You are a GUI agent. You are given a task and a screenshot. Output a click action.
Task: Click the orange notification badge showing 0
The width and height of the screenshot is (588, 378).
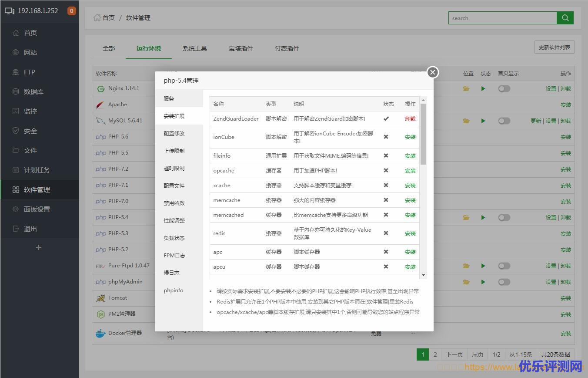click(x=72, y=11)
